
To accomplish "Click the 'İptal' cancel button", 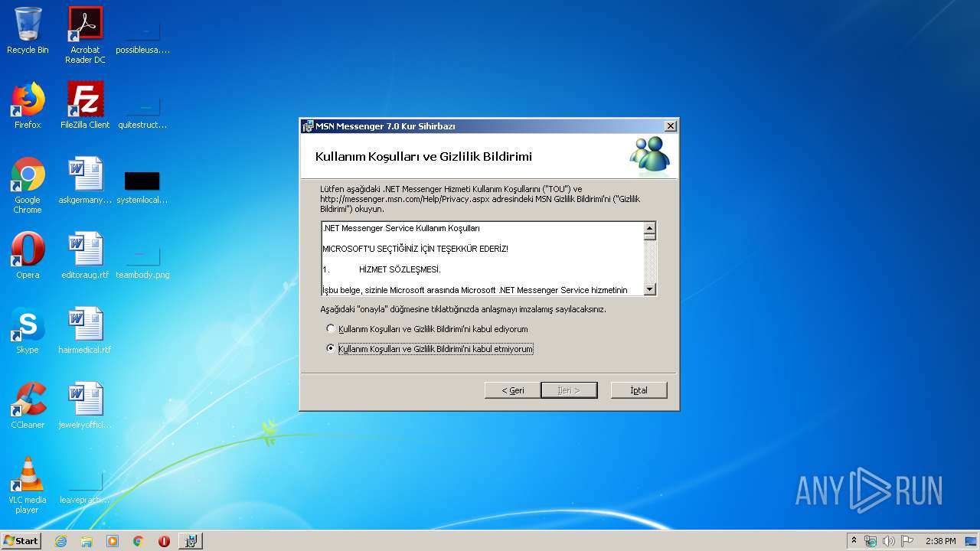I will coord(639,390).
